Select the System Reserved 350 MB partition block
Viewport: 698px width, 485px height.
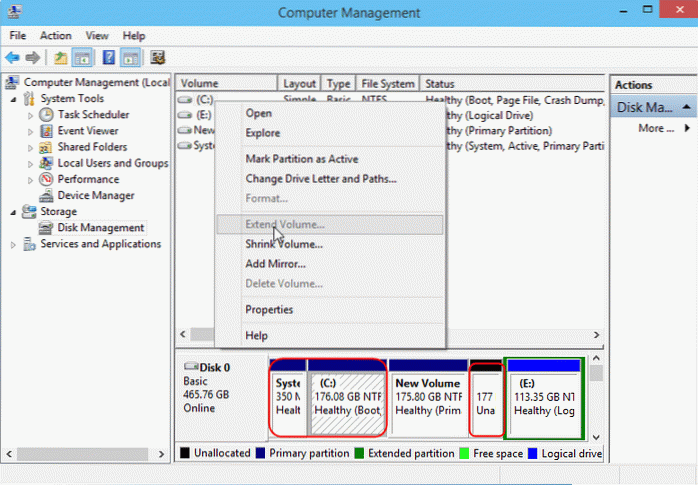(x=288, y=398)
